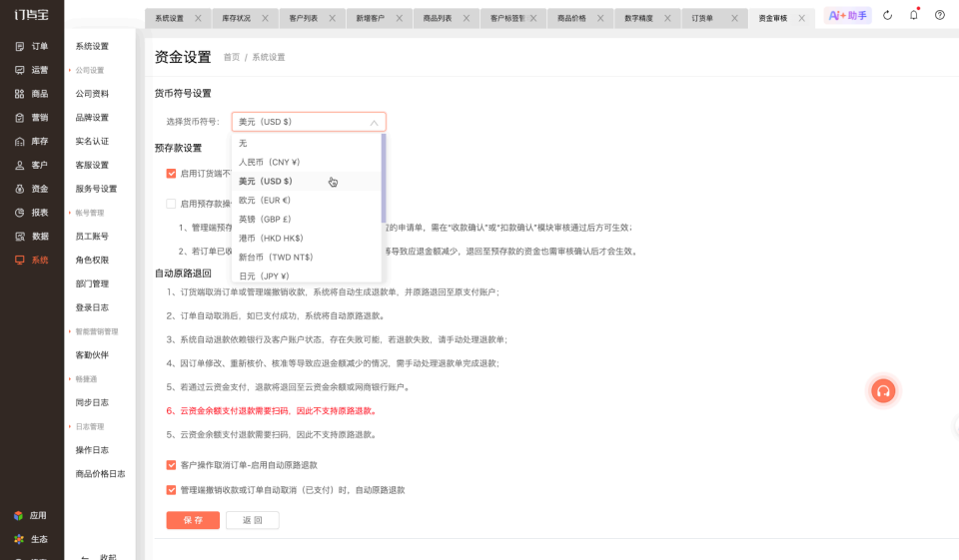Close the 系统设置 tab

pyautogui.click(x=198, y=18)
